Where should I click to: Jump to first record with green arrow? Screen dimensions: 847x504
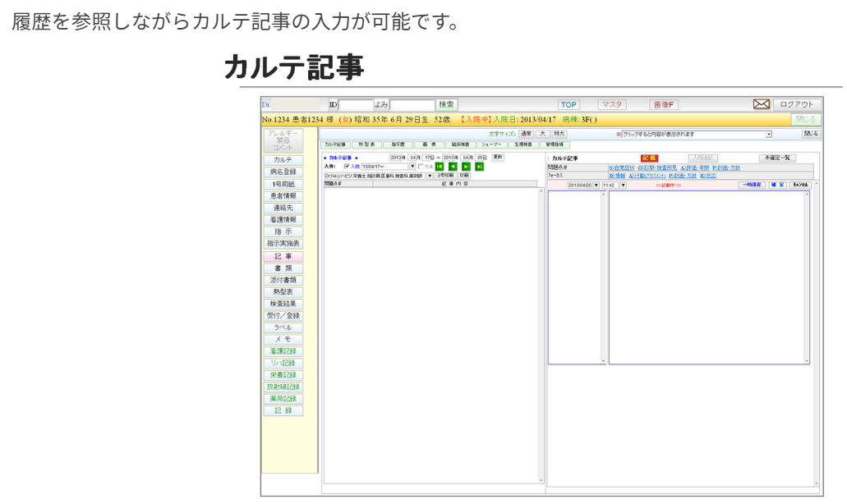[x=440, y=167]
